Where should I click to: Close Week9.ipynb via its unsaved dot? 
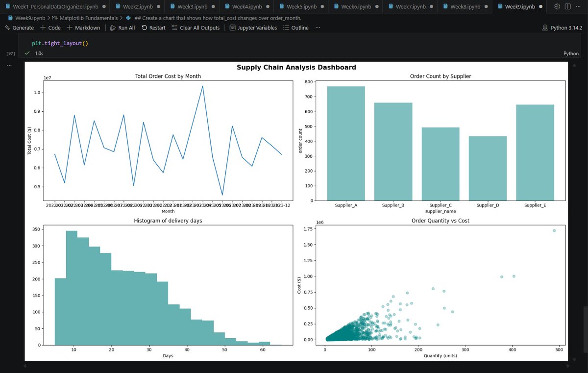coord(540,7)
